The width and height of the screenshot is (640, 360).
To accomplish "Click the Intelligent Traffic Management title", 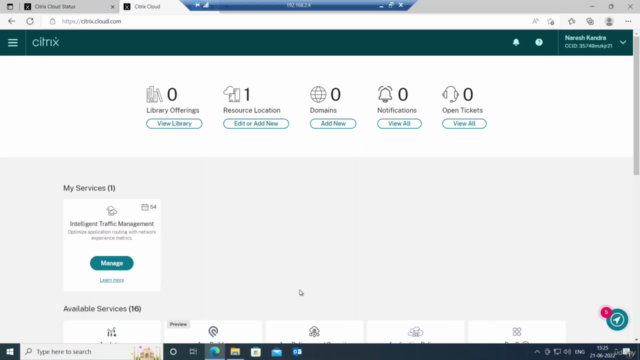I will click(112, 224).
